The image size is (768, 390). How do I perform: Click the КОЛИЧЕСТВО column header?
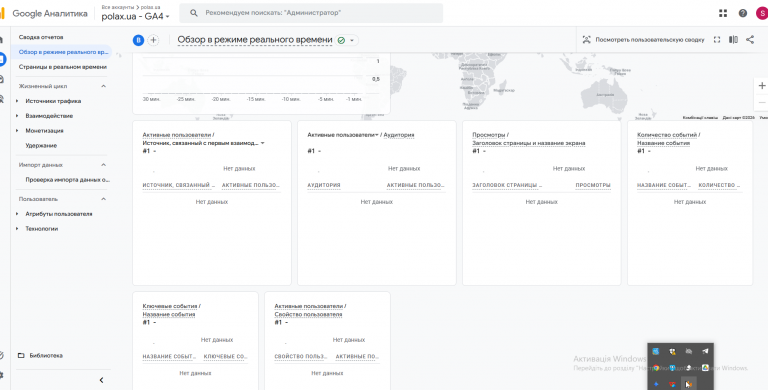(719, 185)
